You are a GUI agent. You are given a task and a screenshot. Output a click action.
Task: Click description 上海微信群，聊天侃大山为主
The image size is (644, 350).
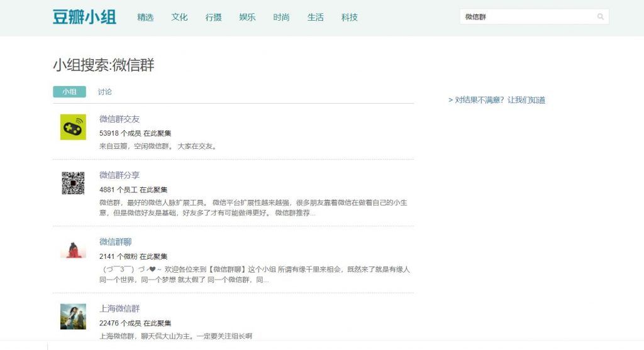click(176, 336)
